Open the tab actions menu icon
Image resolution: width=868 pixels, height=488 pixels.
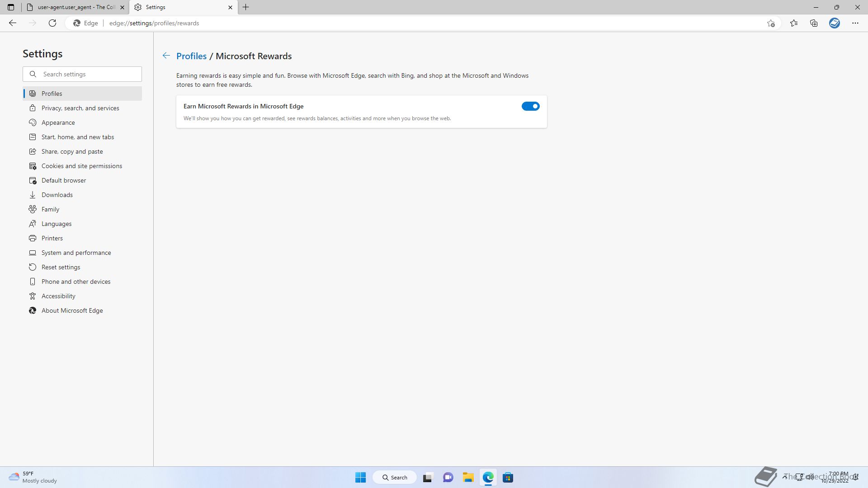tap(11, 7)
